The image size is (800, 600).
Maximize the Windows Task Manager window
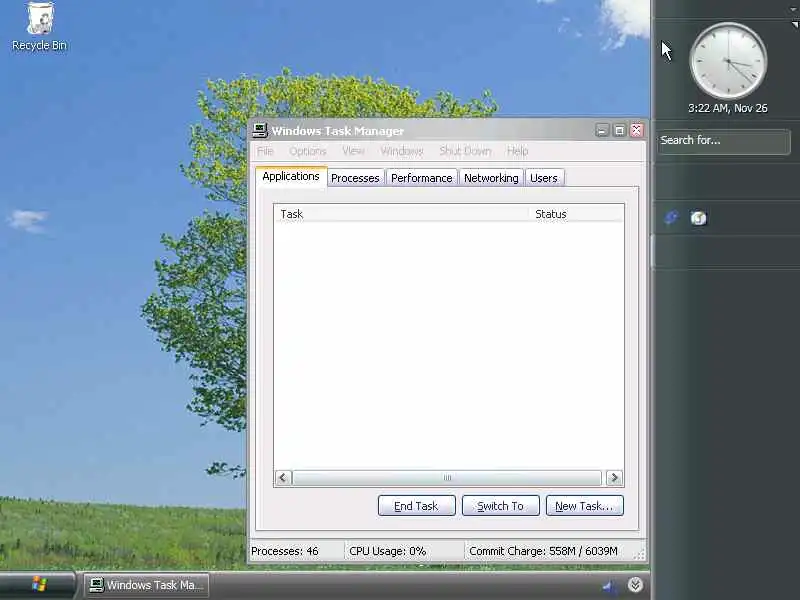point(619,131)
